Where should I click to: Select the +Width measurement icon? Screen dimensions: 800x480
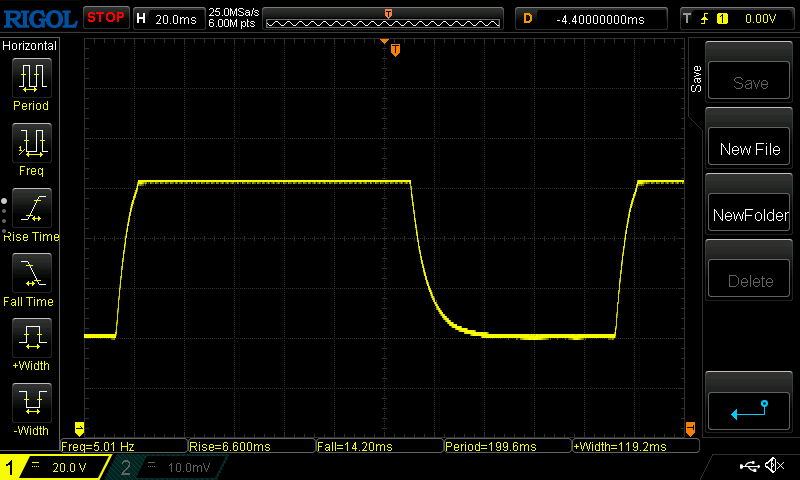32,338
